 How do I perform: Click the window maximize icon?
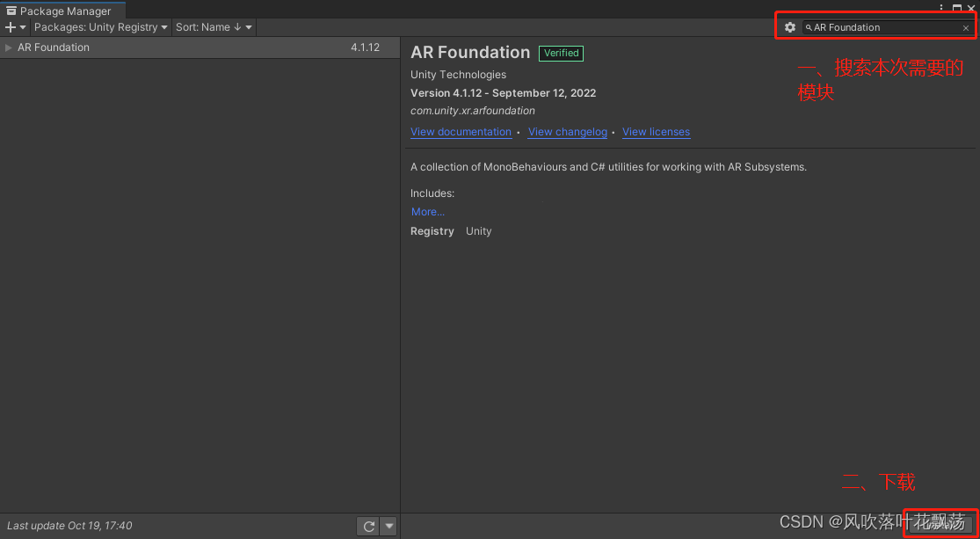tap(956, 8)
